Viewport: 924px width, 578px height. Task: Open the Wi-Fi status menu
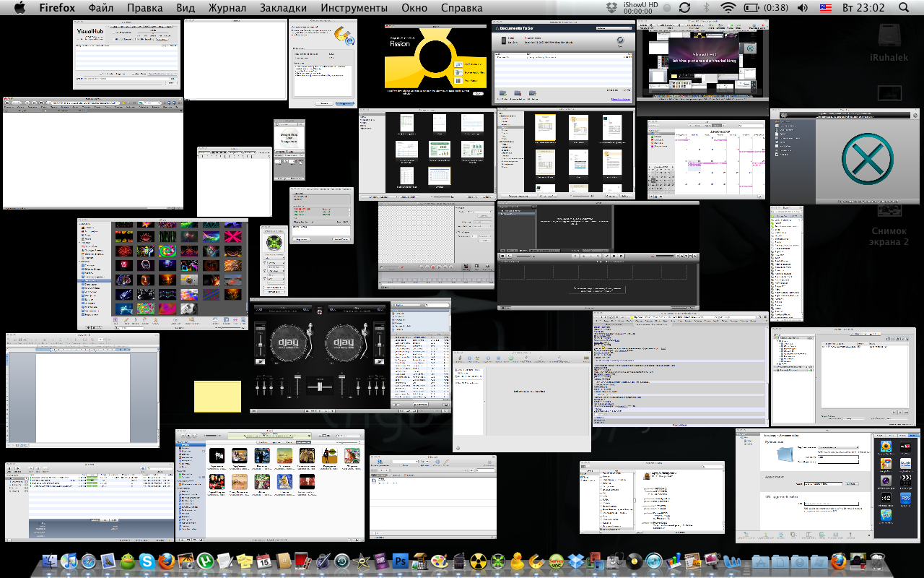[728, 8]
